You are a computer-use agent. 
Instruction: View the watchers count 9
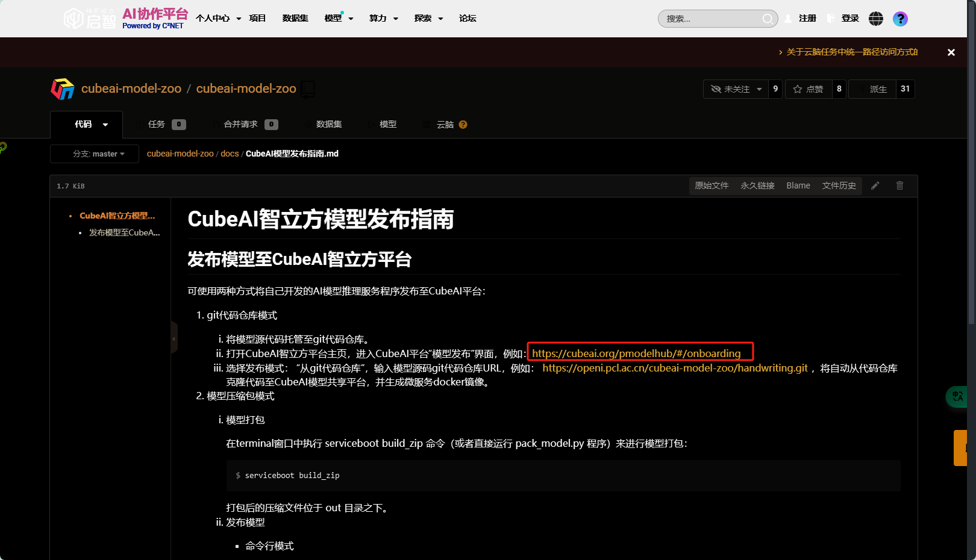tap(775, 89)
